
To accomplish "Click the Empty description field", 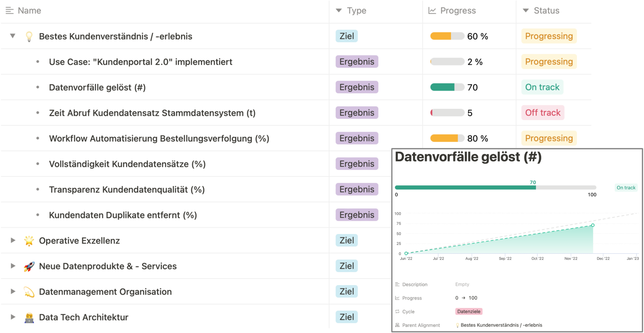I will [x=462, y=284].
